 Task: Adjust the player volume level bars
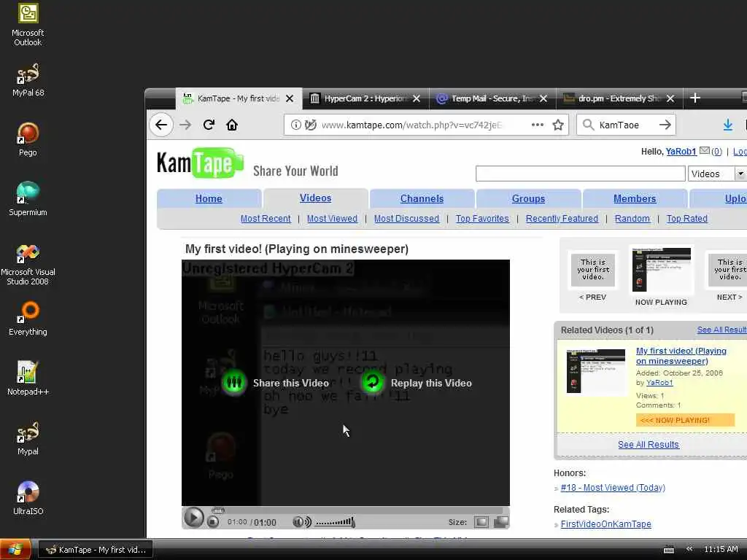[335, 522]
